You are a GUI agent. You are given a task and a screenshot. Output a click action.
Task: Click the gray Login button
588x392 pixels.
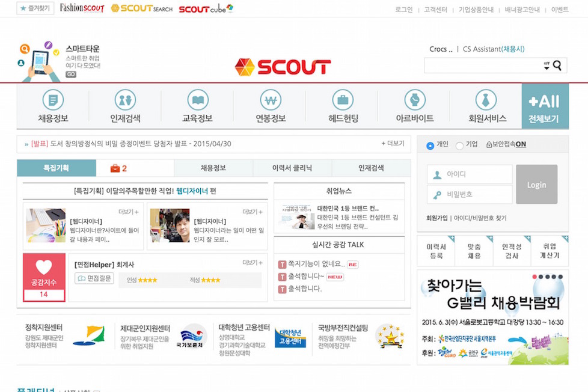(537, 184)
